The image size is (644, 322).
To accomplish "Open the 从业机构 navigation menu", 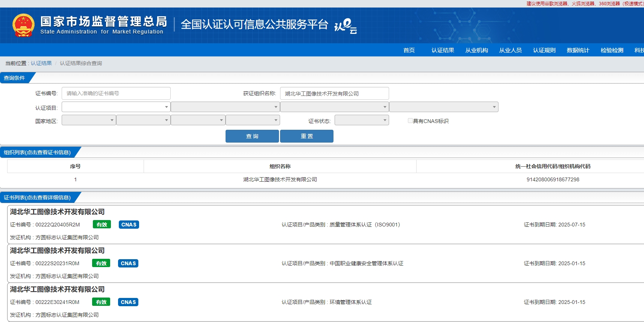I will click(477, 50).
